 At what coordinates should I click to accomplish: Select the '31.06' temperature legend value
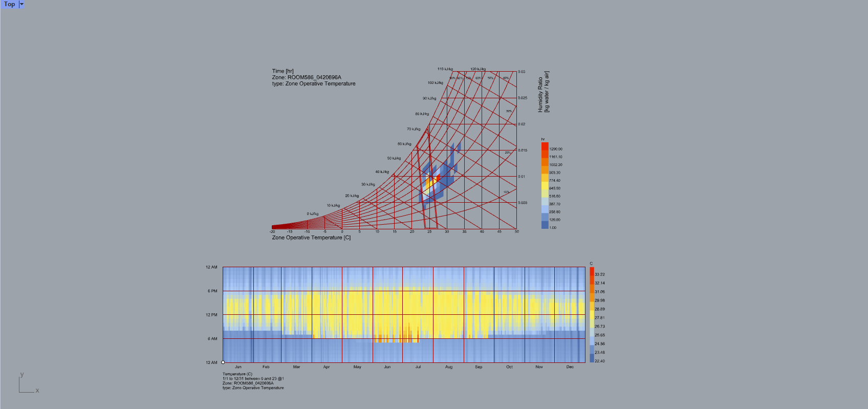click(600, 292)
